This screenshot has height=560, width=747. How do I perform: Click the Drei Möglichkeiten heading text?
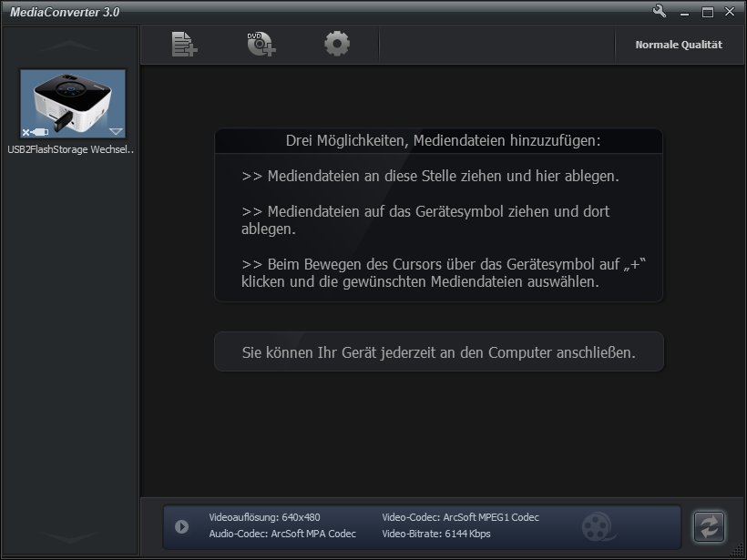tap(443, 141)
